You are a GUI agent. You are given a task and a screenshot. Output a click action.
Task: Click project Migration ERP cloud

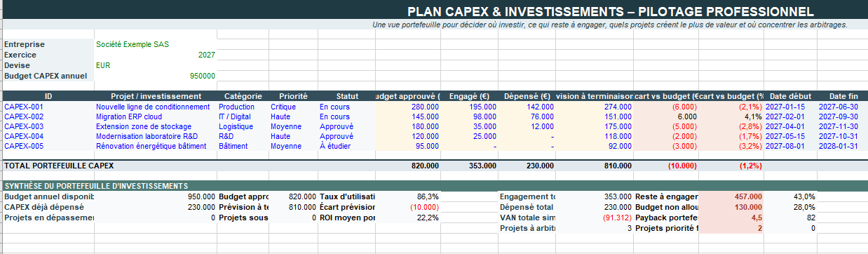(x=156, y=116)
